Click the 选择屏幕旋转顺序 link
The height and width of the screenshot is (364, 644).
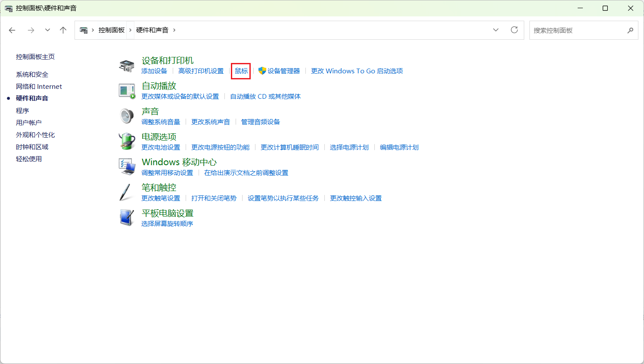(x=167, y=224)
